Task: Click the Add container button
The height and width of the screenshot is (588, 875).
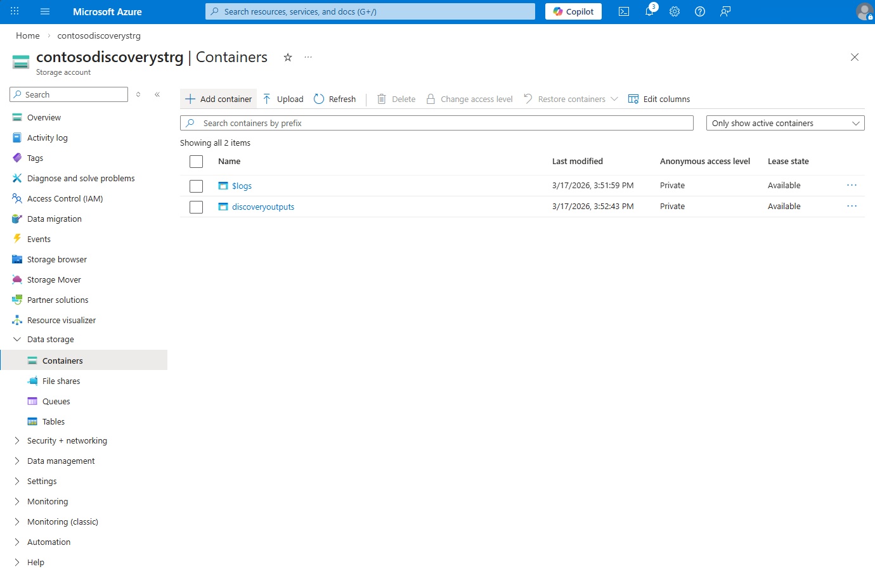Action: (x=219, y=99)
